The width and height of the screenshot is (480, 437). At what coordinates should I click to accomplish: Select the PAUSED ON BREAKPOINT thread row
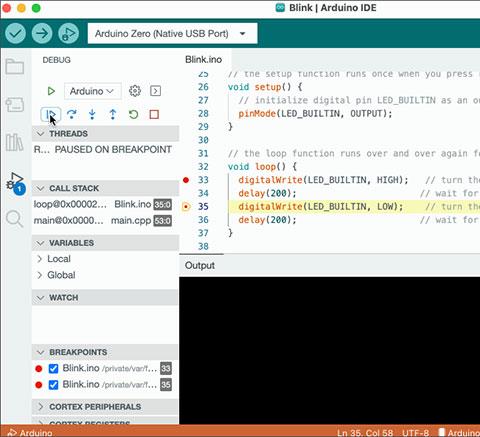coord(103,150)
